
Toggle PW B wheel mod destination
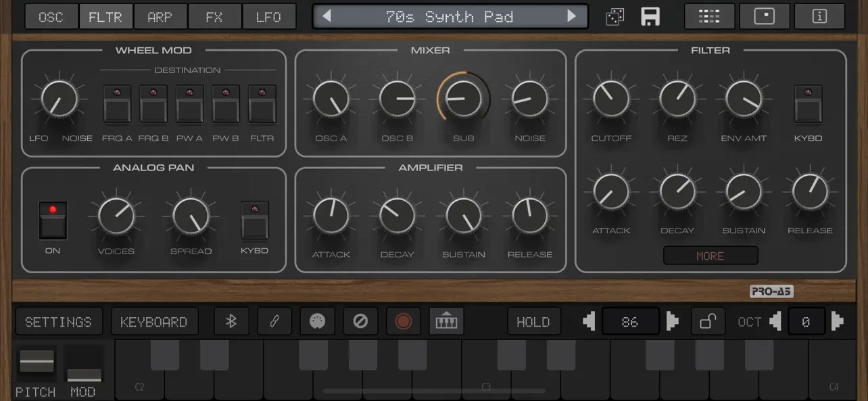pyautogui.click(x=226, y=104)
